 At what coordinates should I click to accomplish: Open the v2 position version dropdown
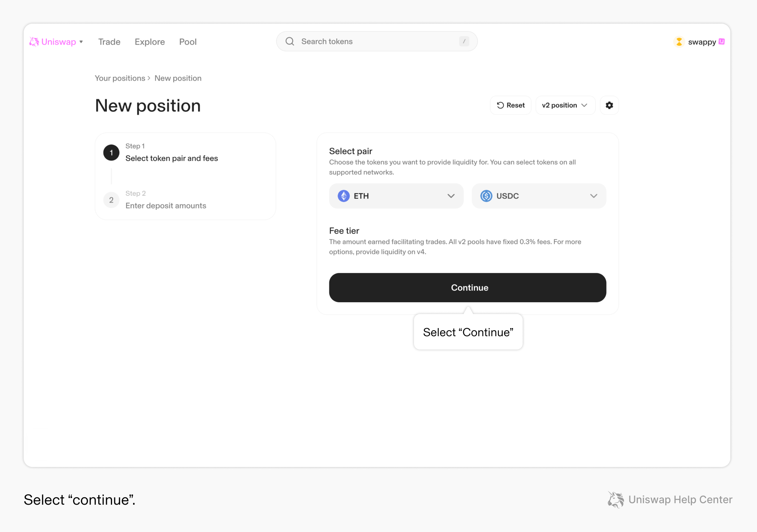click(565, 105)
